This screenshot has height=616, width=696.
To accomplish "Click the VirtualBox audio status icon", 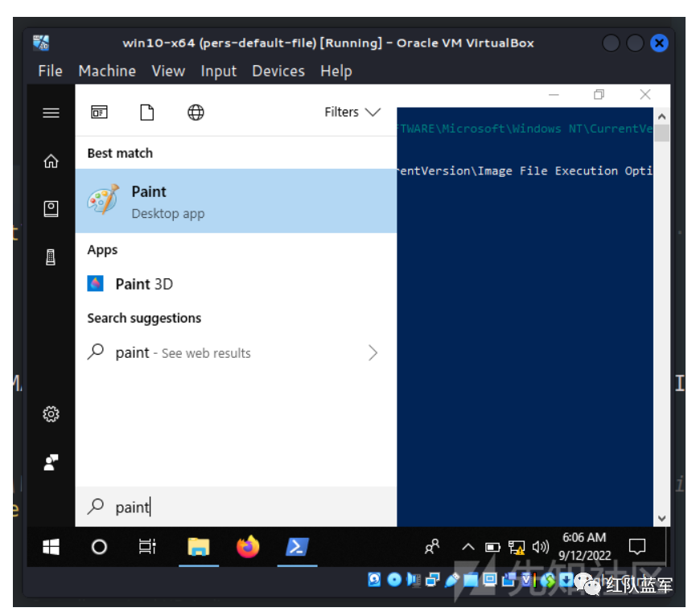I will (414, 579).
